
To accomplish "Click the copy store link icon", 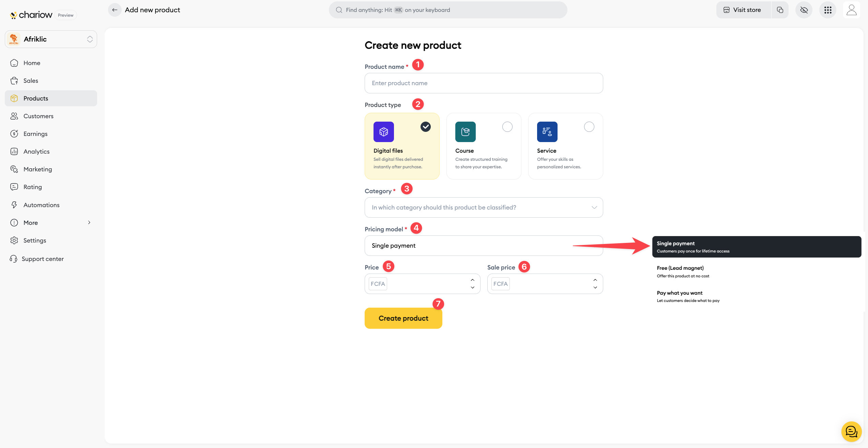I will click(780, 10).
